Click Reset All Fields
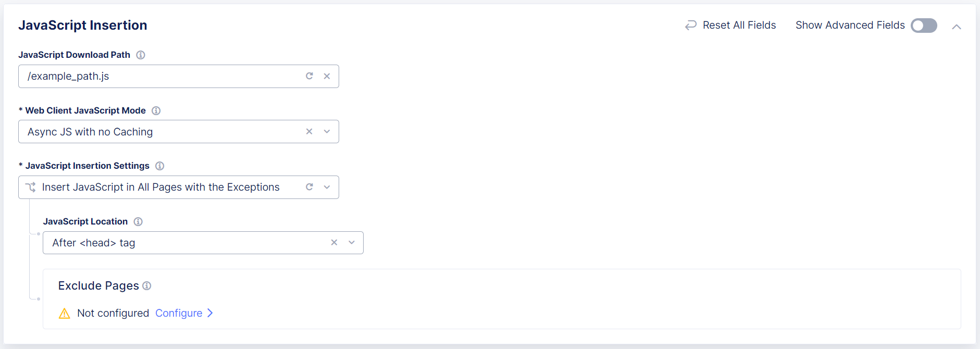 point(739,25)
